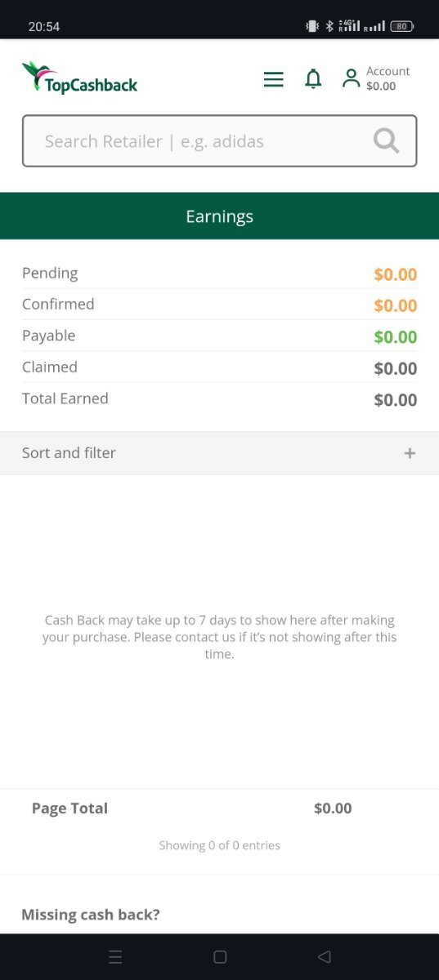439x980 pixels.
Task: Tap the Android home square icon
Action: click(219, 957)
